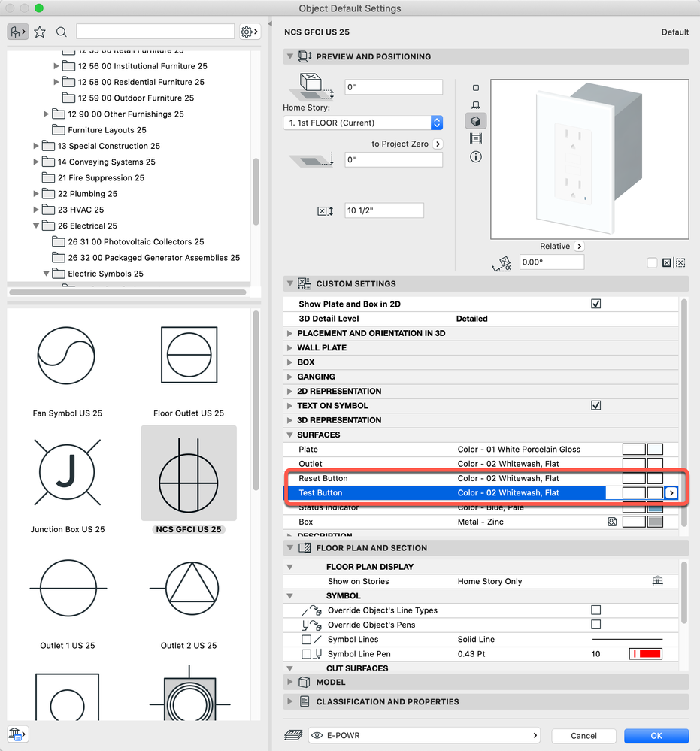Viewport: 700px width, 751px height.
Task: Switch preview to 2D symbol view
Action: pyautogui.click(x=476, y=88)
